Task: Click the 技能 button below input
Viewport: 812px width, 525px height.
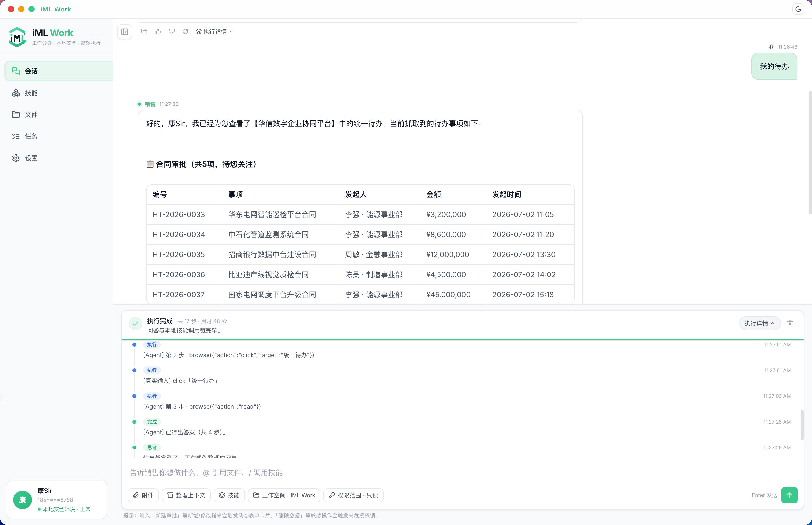Action: tap(229, 495)
